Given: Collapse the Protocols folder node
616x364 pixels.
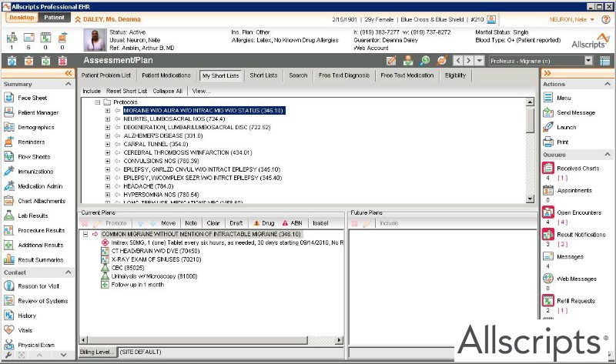Looking at the screenshot, I should click(x=98, y=102).
